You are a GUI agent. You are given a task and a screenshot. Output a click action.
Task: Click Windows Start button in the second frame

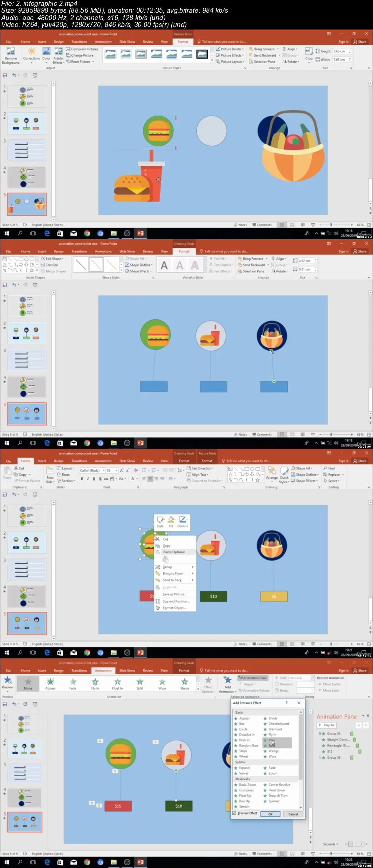click(x=7, y=443)
